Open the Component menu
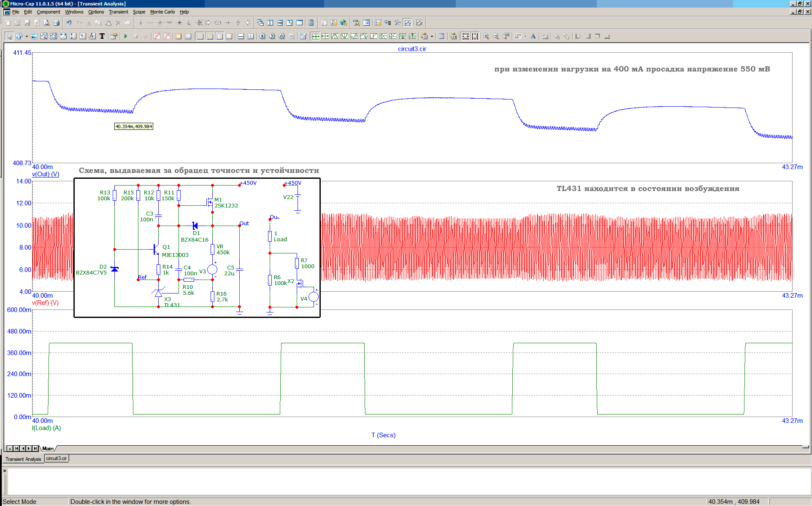Viewport: 812px width, 506px height. pyautogui.click(x=48, y=12)
